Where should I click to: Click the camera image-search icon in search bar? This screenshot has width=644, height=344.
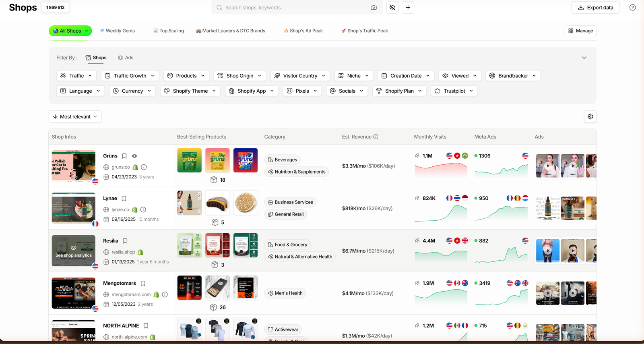coord(374,7)
